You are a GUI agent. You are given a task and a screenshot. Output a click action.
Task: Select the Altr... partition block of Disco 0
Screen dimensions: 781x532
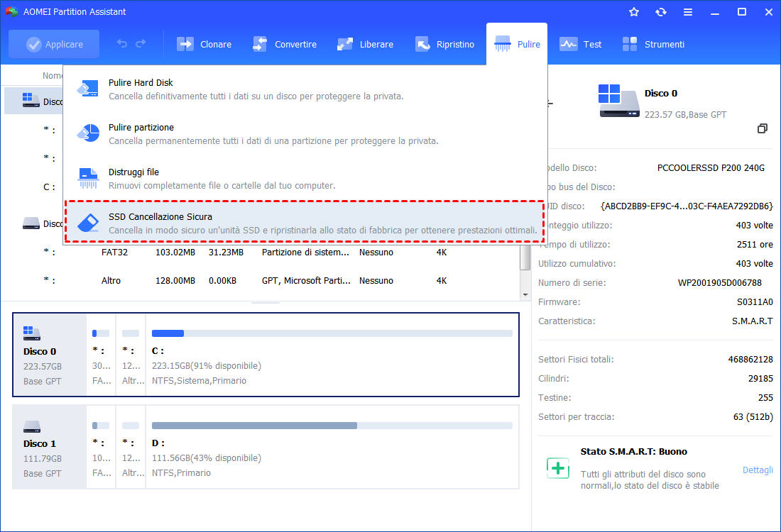(131, 355)
